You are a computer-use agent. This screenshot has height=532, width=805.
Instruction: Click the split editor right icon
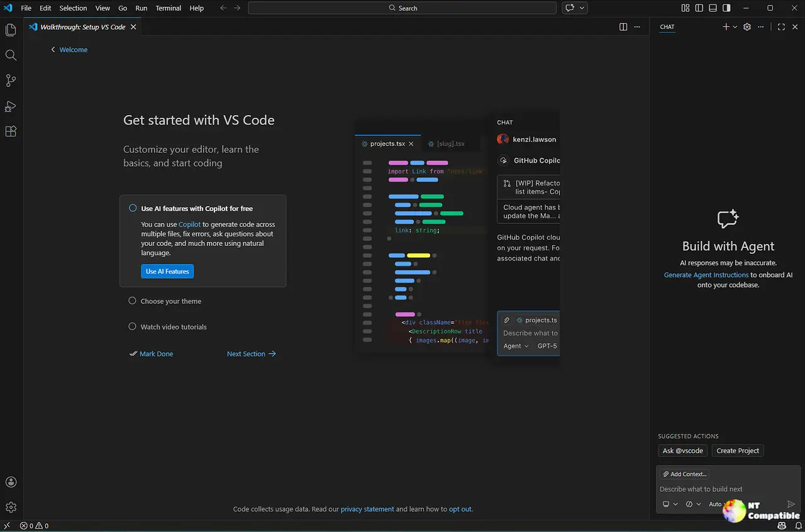623,27
